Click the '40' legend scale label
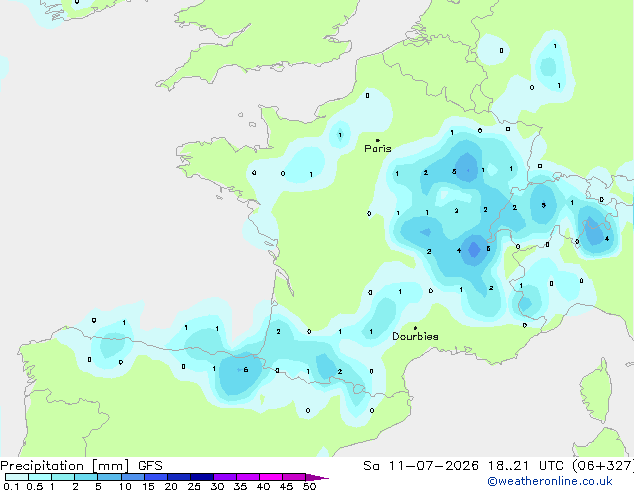This screenshot has height=490, width=634. 263,486
